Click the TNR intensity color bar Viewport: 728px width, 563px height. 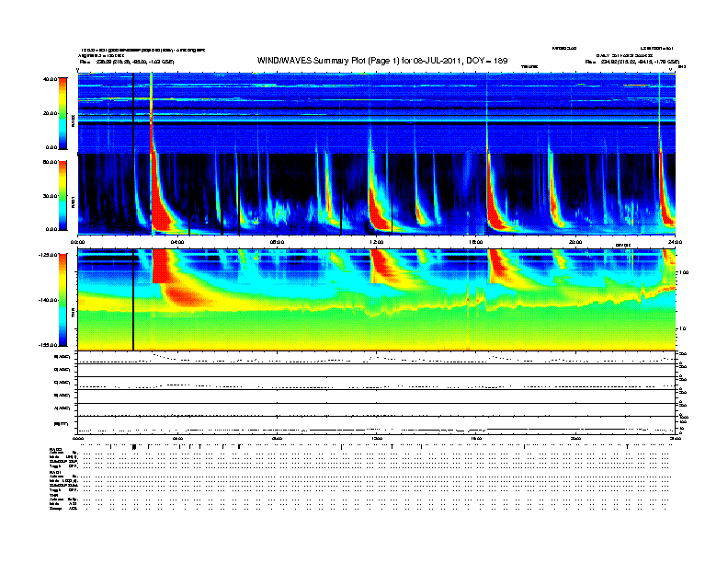click(x=63, y=300)
